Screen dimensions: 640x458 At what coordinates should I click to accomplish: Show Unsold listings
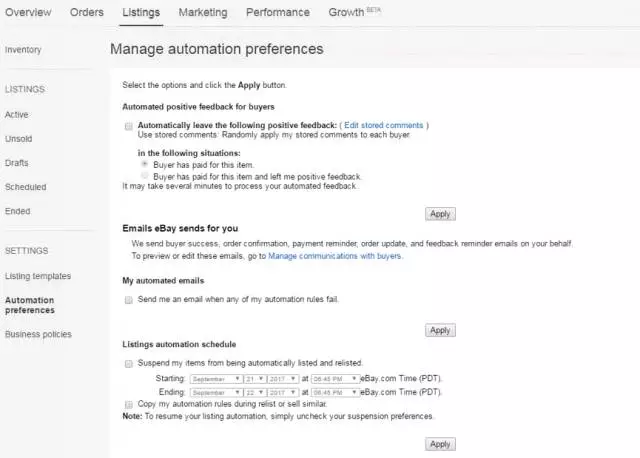click(18, 139)
